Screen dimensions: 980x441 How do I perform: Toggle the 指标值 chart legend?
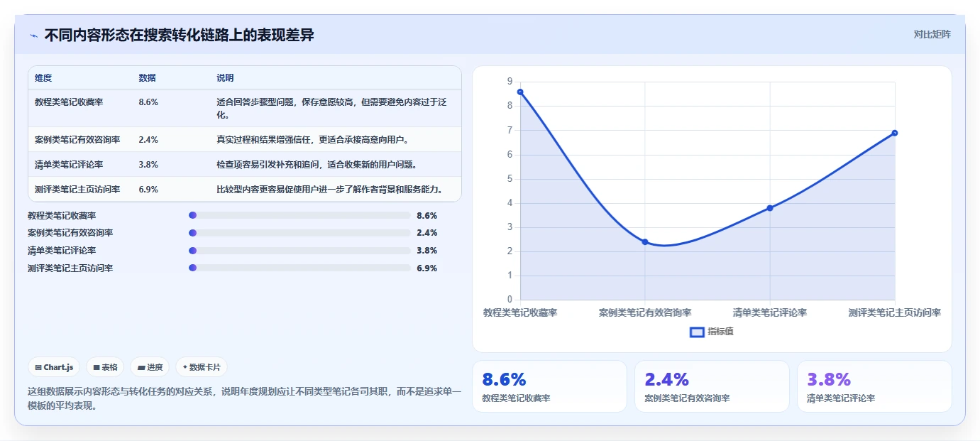(x=712, y=332)
